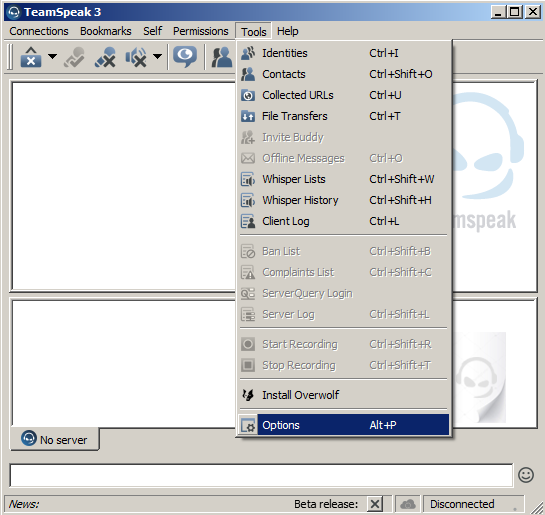This screenshot has width=545, height=515.
Task: Click the Invite Buddy icon
Action: [x=248, y=137]
